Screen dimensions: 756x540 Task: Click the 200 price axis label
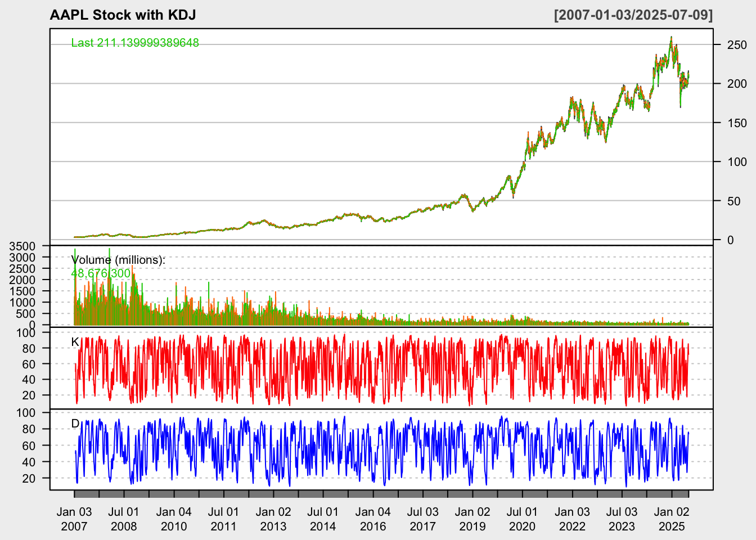737,84
